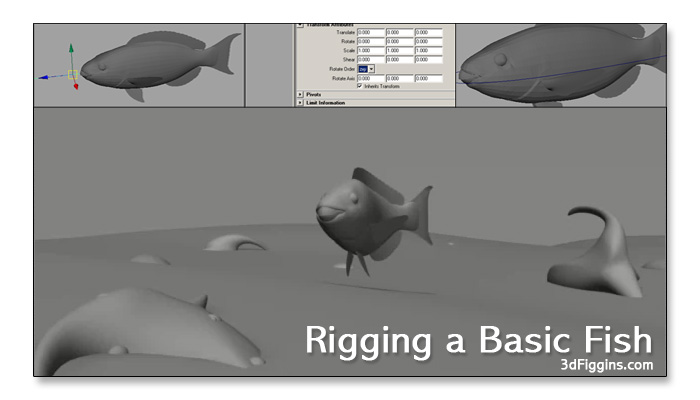
Task: Click the green Y-axis arrow handle
Action: point(71,48)
